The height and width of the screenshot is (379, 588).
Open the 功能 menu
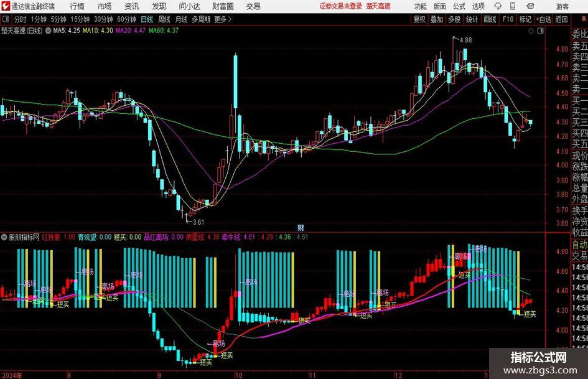pyautogui.click(x=421, y=6)
